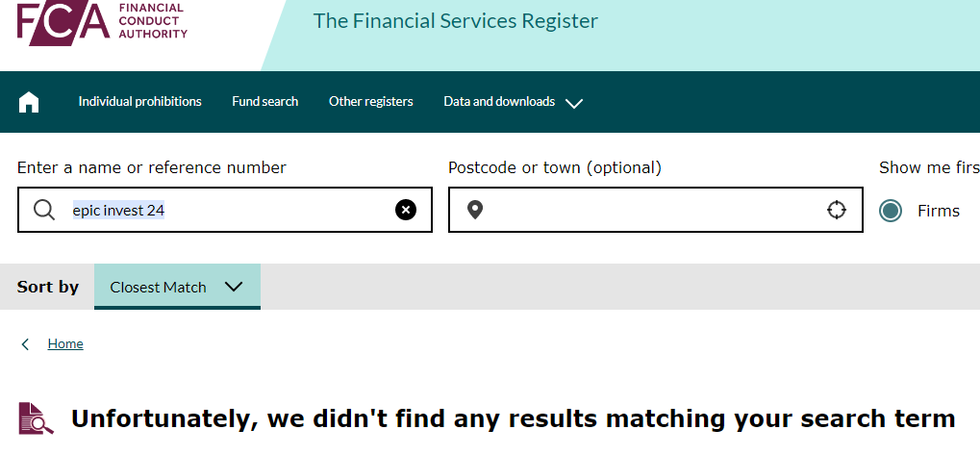Open the Fund search menu item
Screen dimensions: 980x455
pyautogui.click(x=265, y=102)
